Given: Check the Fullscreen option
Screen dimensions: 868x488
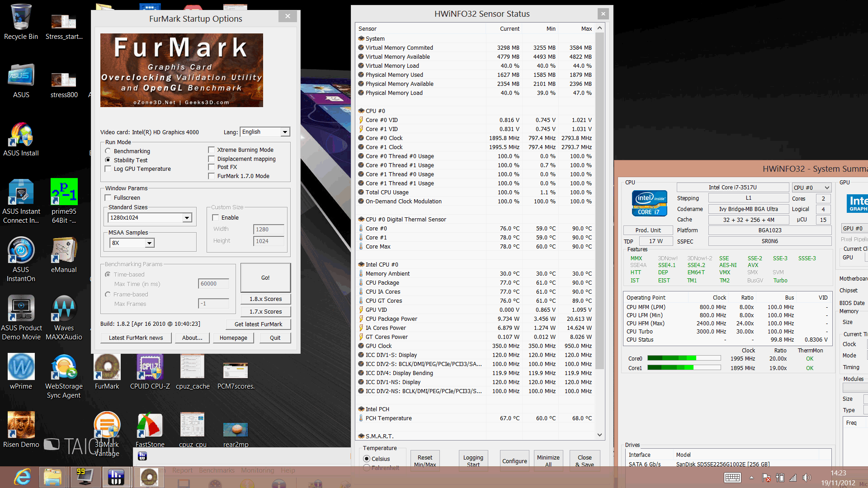Looking at the screenshot, I should (108, 197).
